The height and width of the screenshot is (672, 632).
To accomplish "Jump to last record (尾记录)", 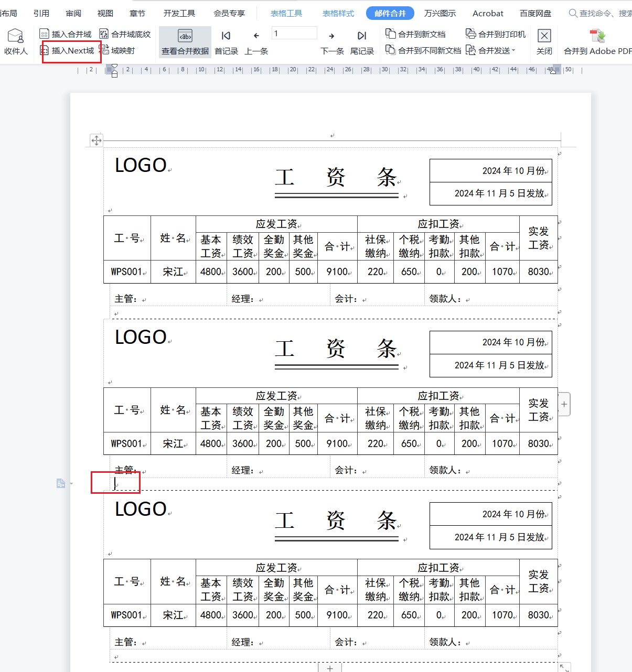I will tap(362, 42).
